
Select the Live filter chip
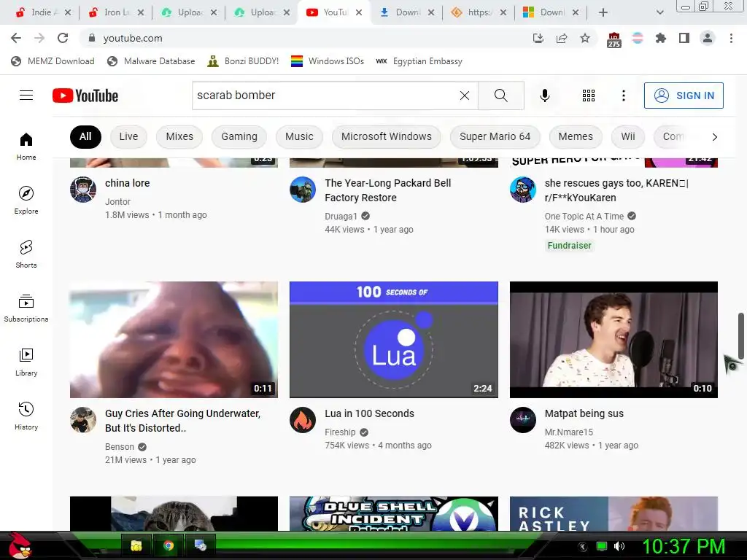point(128,136)
